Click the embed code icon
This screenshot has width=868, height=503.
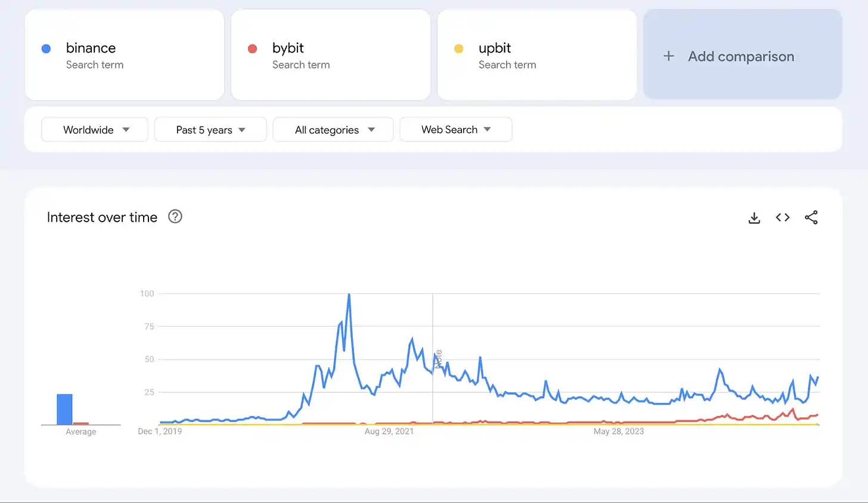783,218
